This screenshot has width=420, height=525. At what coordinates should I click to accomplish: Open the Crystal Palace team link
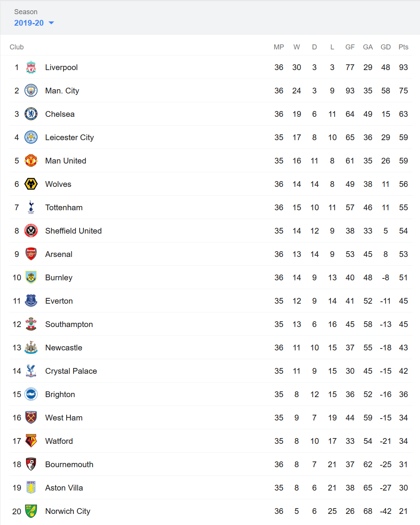point(71,371)
